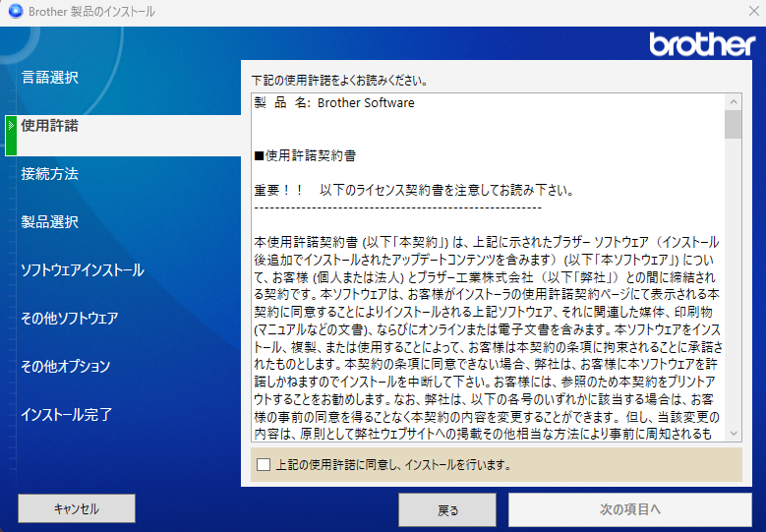Select the インストール完了 step in sidebar
Screen dimensions: 766x532
pos(67,415)
